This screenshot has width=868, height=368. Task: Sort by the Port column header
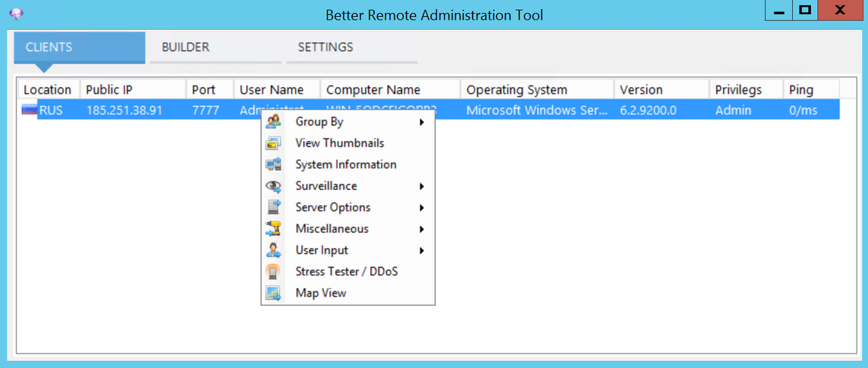tap(210, 90)
